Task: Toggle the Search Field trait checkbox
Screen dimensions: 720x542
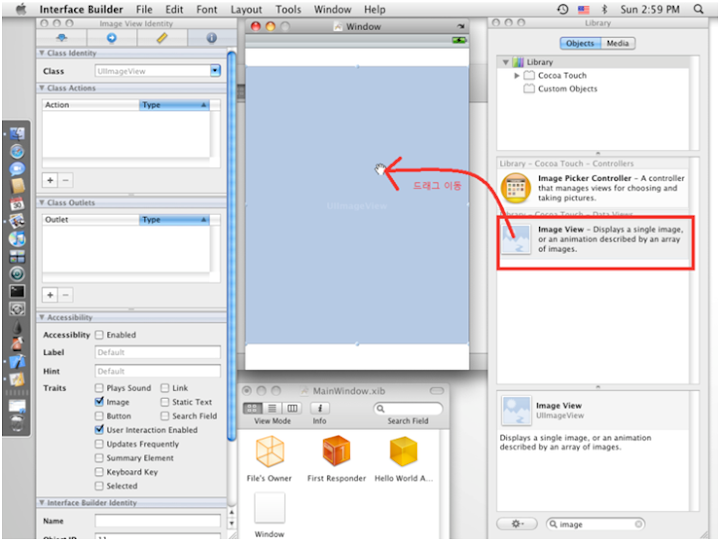Action: pyautogui.click(x=164, y=416)
